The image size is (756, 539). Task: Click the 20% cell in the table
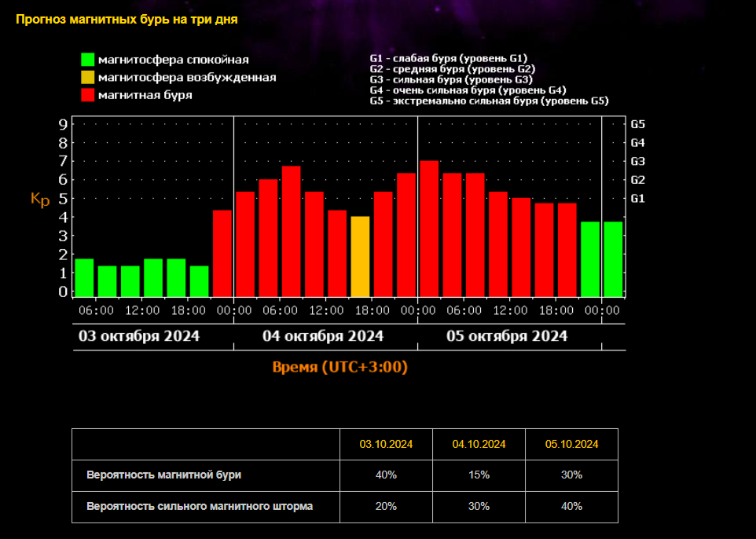(x=386, y=506)
